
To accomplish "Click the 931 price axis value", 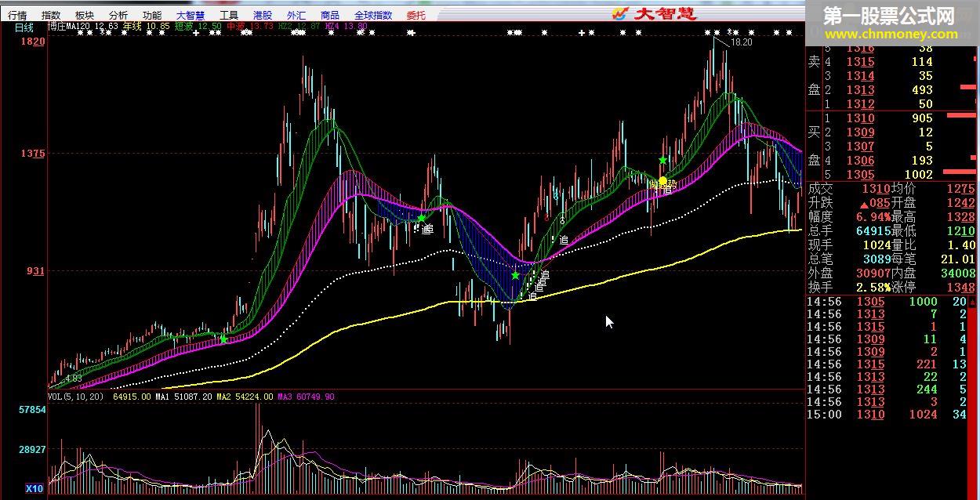I will [36, 271].
